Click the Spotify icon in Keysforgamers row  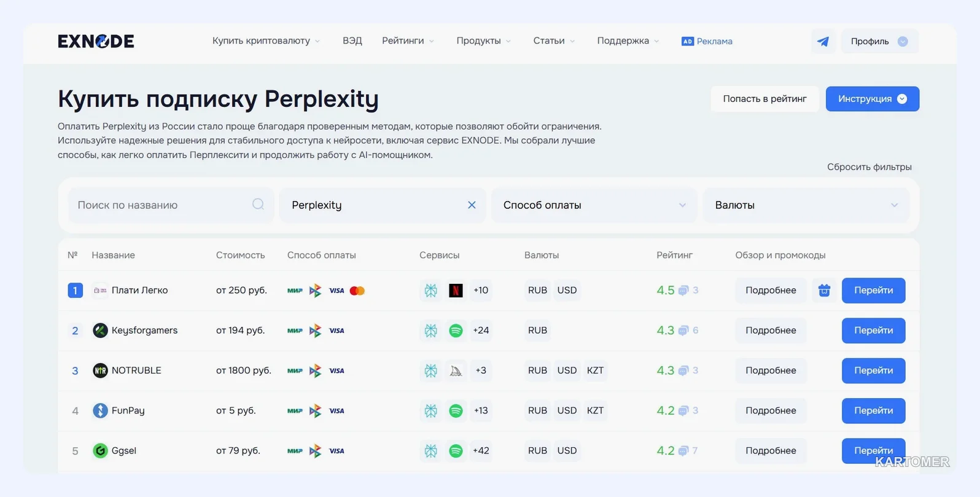(456, 331)
